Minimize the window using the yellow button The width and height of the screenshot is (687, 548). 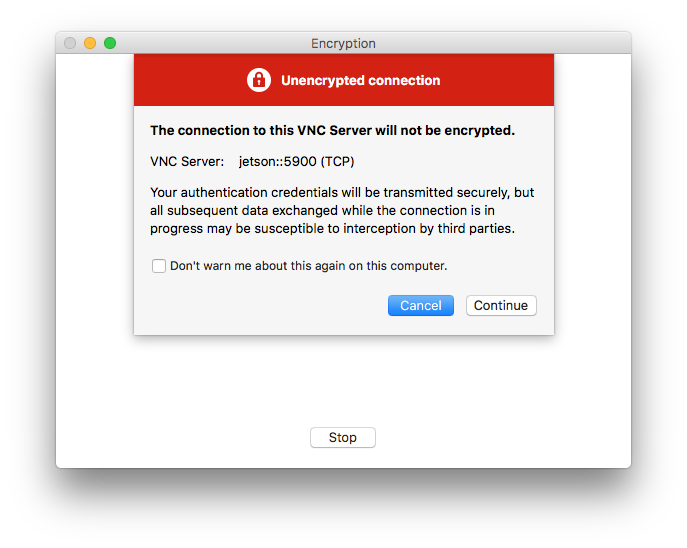pos(90,43)
